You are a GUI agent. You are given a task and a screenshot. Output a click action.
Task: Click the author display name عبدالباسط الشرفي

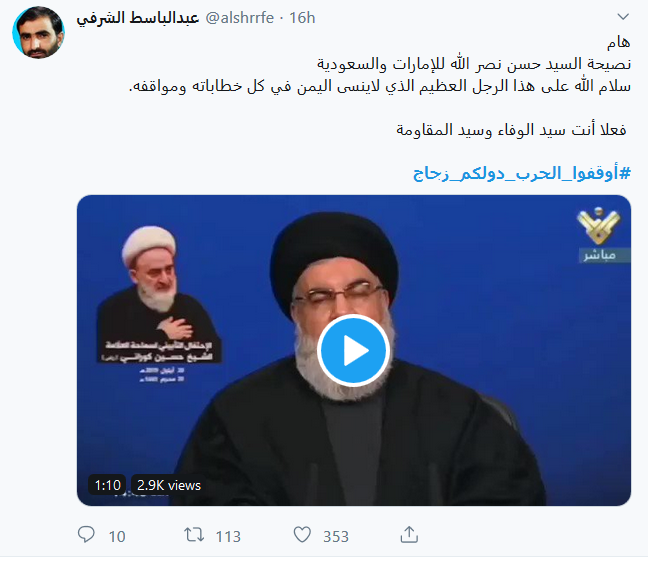(x=138, y=18)
